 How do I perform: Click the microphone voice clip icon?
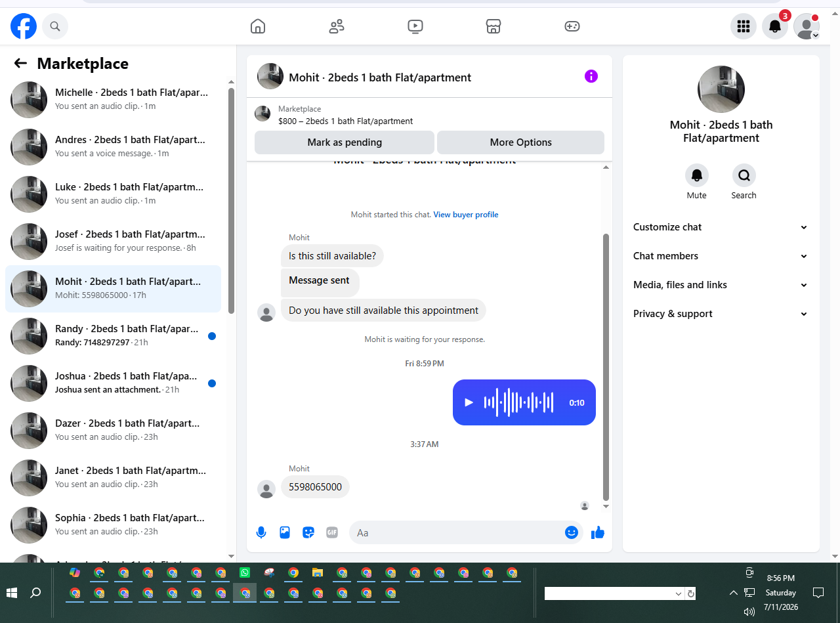click(261, 532)
